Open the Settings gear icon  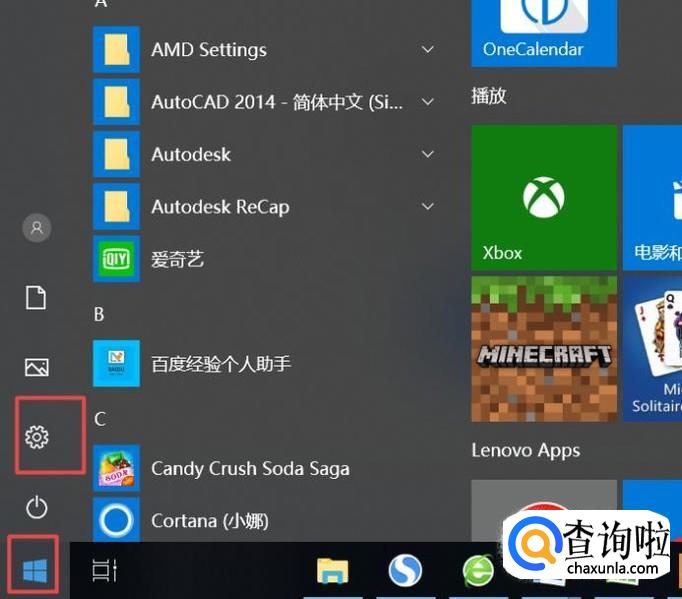(x=37, y=437)
